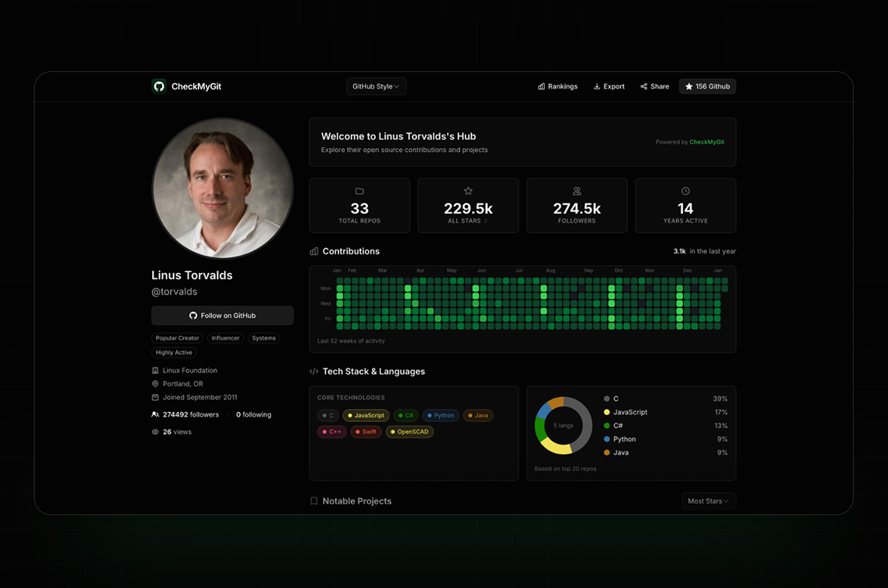Screen dimensions: 888x588
Task: Click the followers icon in stats card
Action: 577,191
